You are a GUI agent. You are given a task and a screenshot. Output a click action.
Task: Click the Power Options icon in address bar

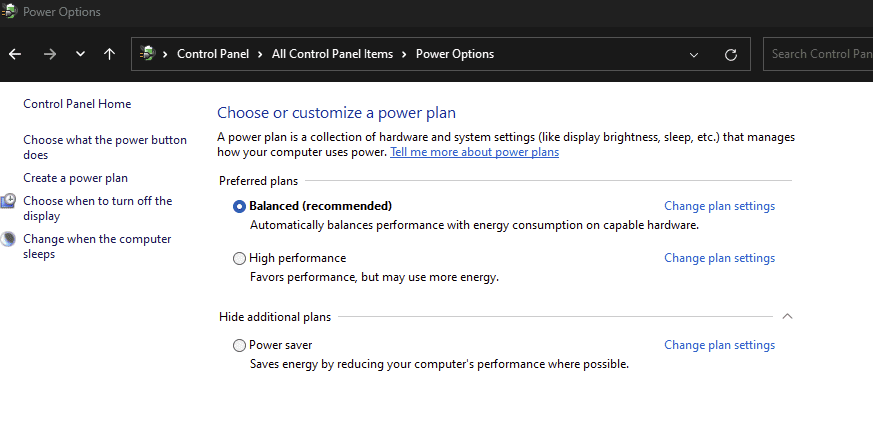click(x=148, y=53)
